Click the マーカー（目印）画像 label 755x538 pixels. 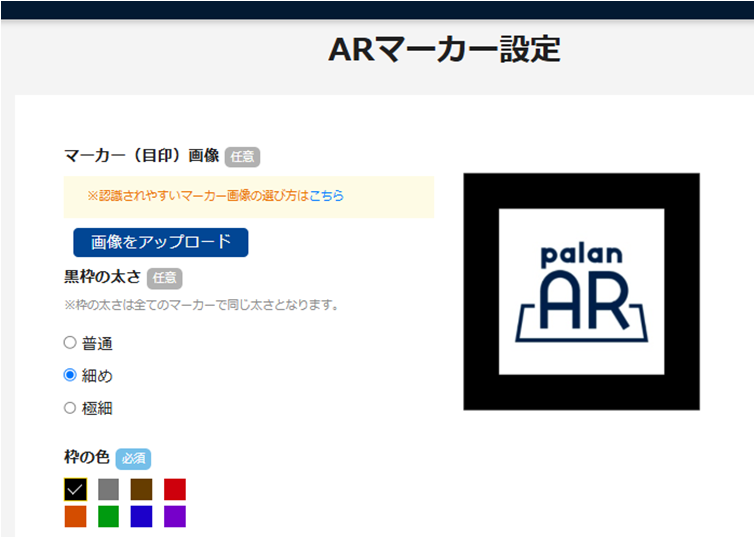[142, 156]
